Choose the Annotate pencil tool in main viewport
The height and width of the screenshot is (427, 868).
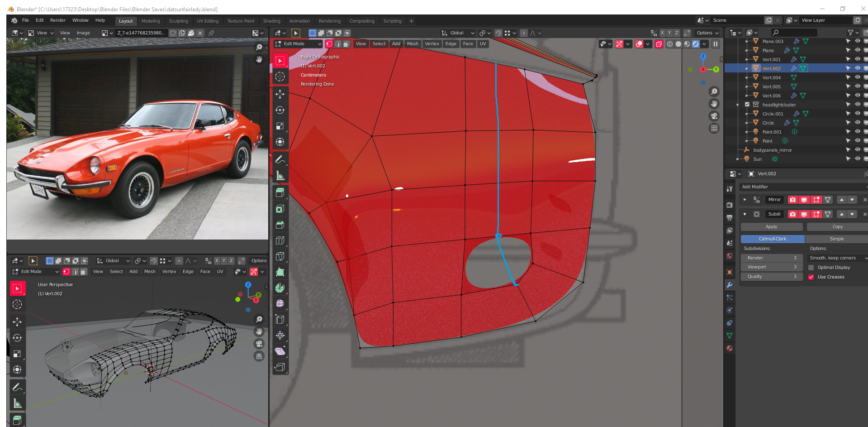click(x=280, y=159)
